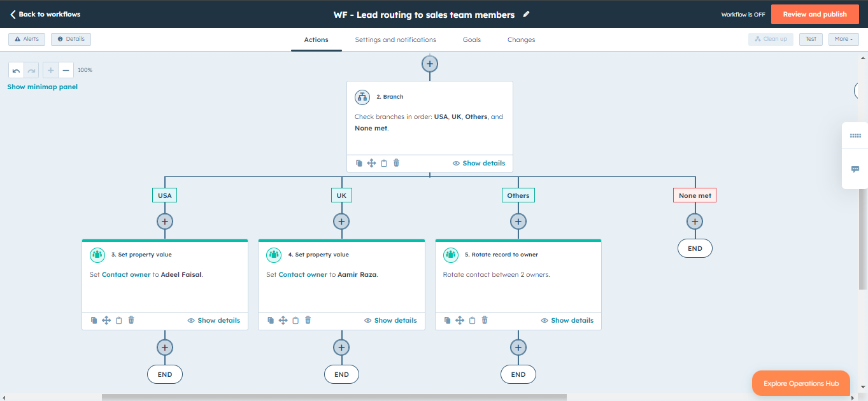This screenshot has height=401, width=868.
Task: Select the zoom in plus icon
Action: click(50, 70)
